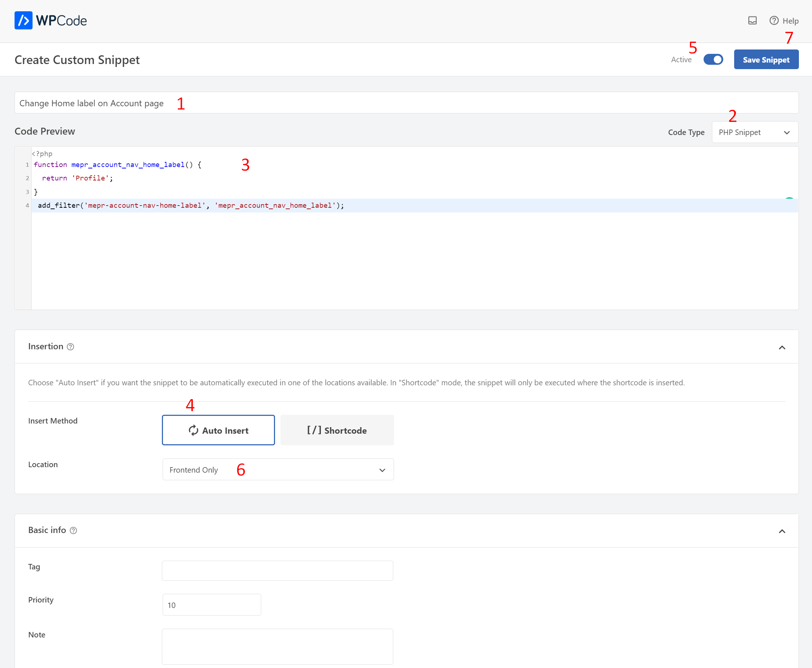Toggle the Active snippet switch
Image resolution: width=812 pixels, height=668 pixels.
tap(713, 60)
